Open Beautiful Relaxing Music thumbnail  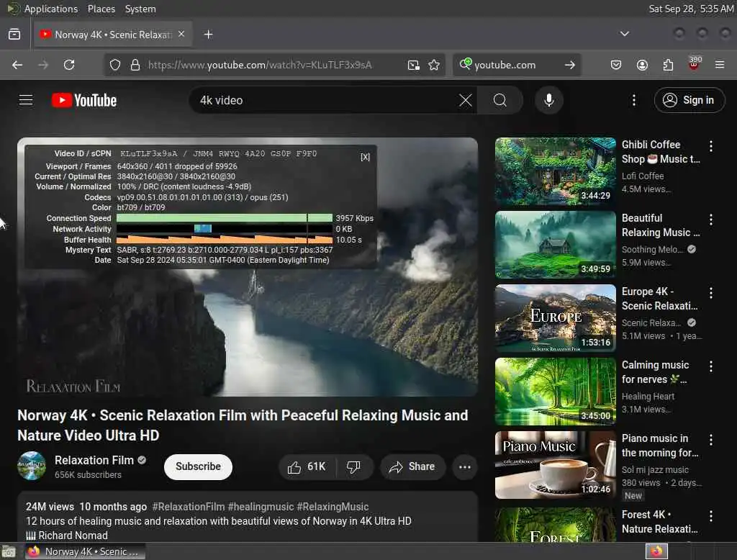555,245
